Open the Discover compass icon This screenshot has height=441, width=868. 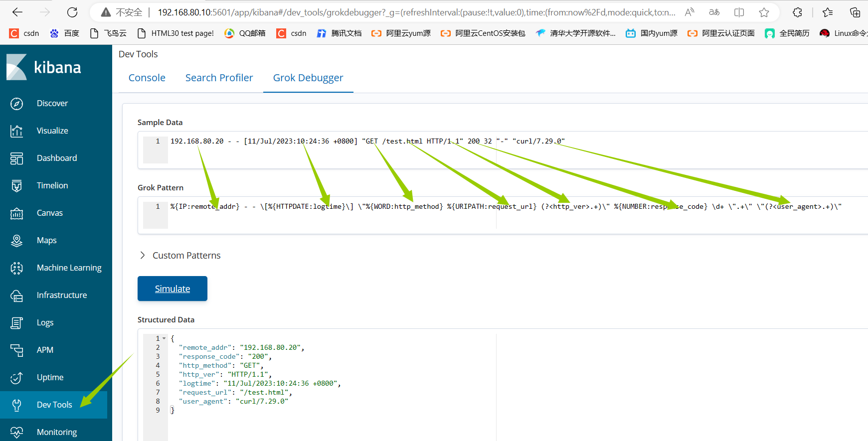(16, 104)
